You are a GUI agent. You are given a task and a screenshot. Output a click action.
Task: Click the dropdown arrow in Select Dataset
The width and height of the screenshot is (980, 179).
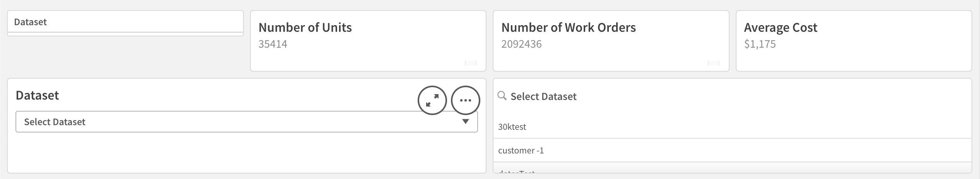click(466, 122)
